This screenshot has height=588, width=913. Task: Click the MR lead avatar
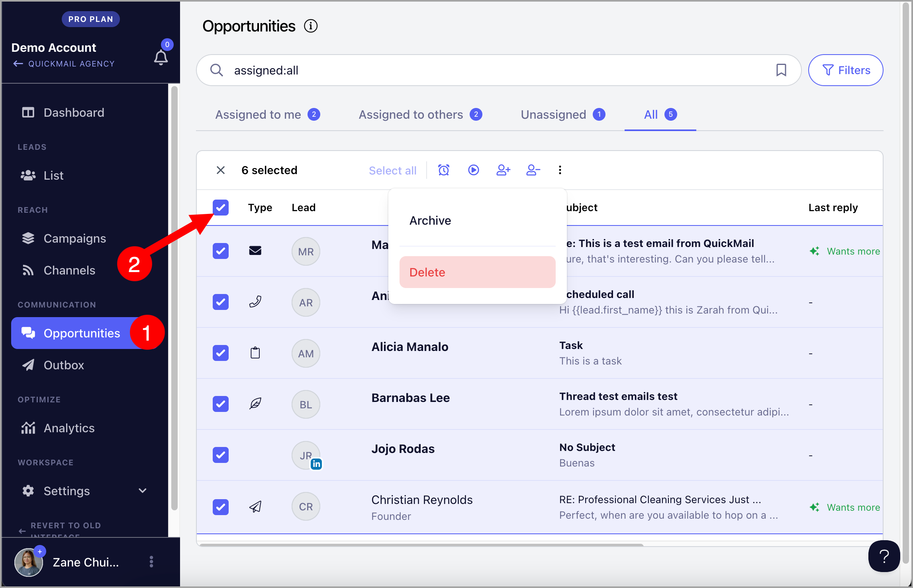click(306, 251)
